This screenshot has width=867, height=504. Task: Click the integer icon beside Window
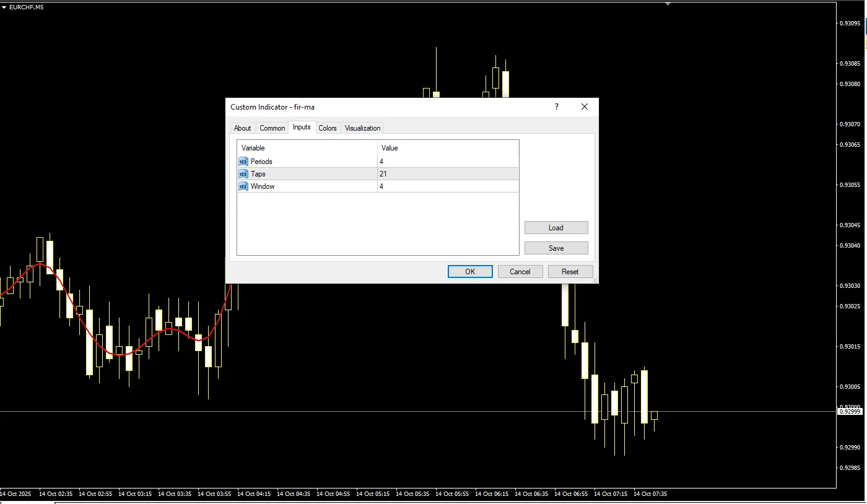243,186
